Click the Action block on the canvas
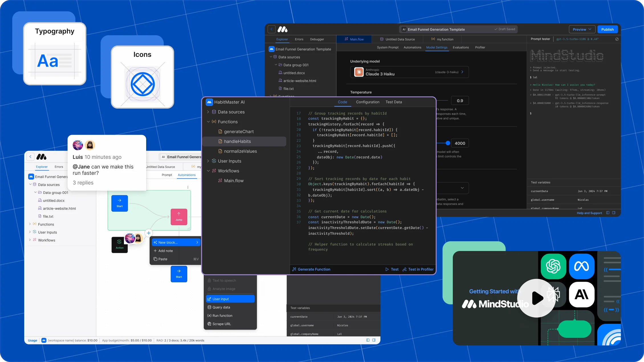 119,244
